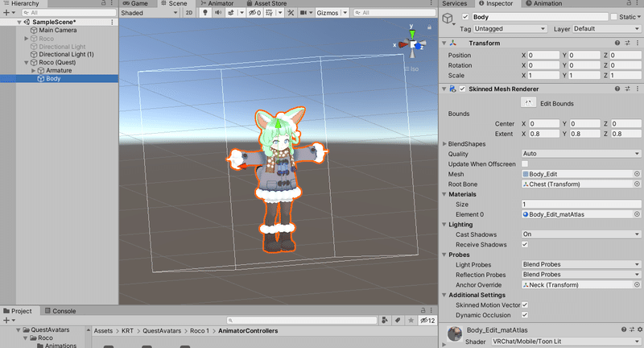Viewport: 644px width, 348px height.
Task: Open Transform component kebab menu
Action: coord(638,43)
